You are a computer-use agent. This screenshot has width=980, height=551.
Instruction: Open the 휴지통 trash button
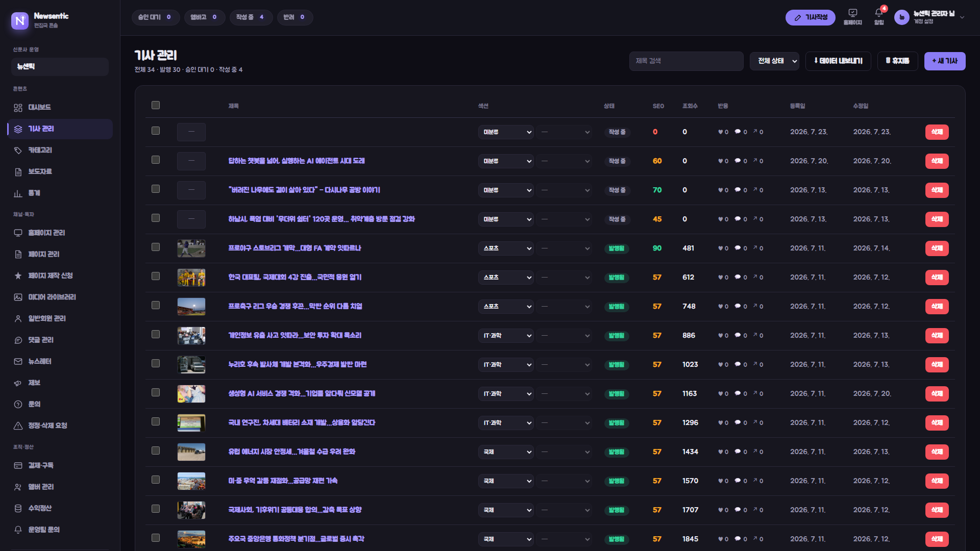pos(897,61)
